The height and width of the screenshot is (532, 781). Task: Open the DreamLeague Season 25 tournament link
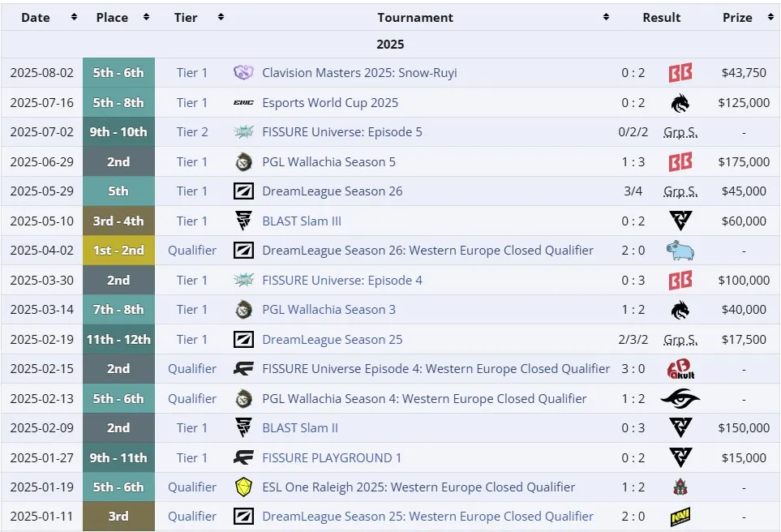333,339
